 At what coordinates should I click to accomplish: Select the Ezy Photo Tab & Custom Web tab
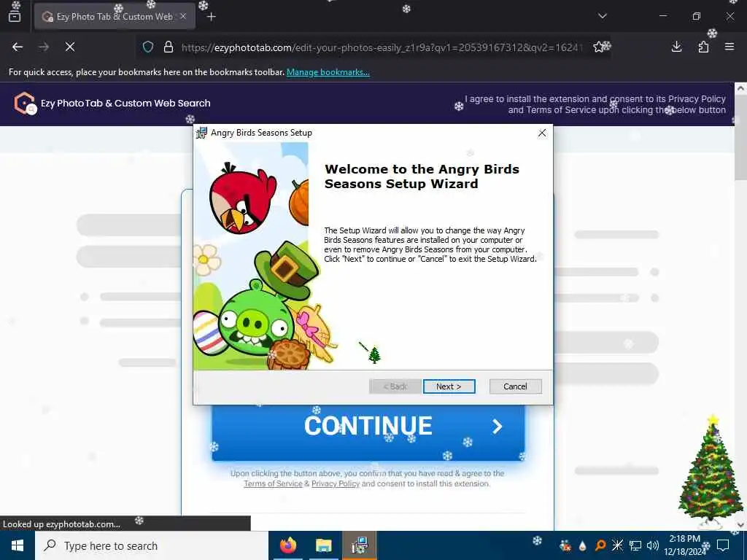(115, 17)
